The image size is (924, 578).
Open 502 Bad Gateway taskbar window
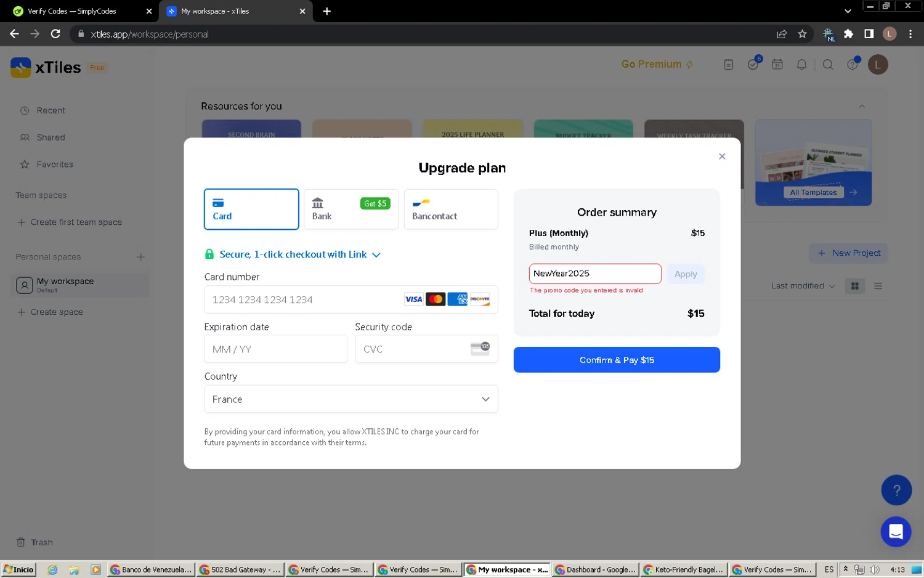point(240,569)
